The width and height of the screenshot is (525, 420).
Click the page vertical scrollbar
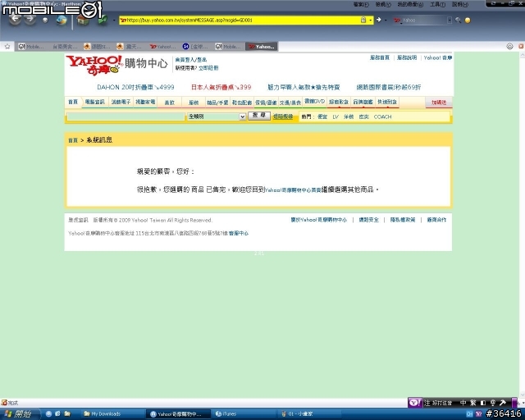522,225
